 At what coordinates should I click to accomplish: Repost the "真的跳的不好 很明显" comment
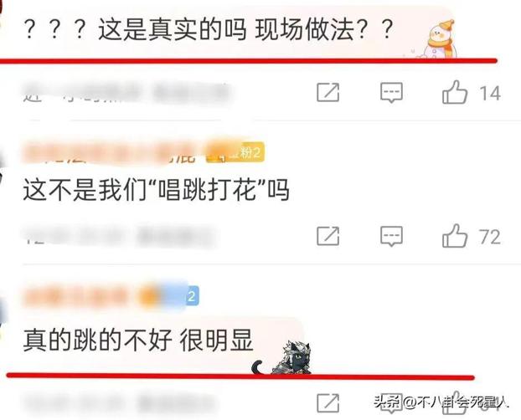point(328,403)
